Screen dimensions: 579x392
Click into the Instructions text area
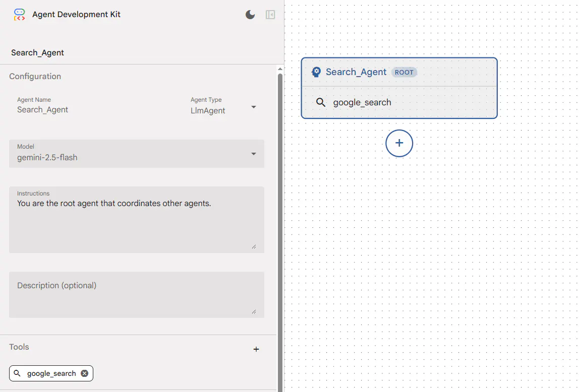(137, 219)
